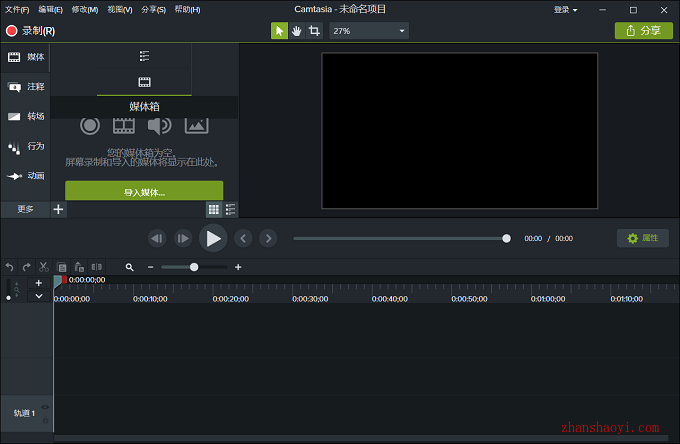Zoom out timeline with minus button
The height and width of the screenshot is (444, 680).
tap(150, 267)
